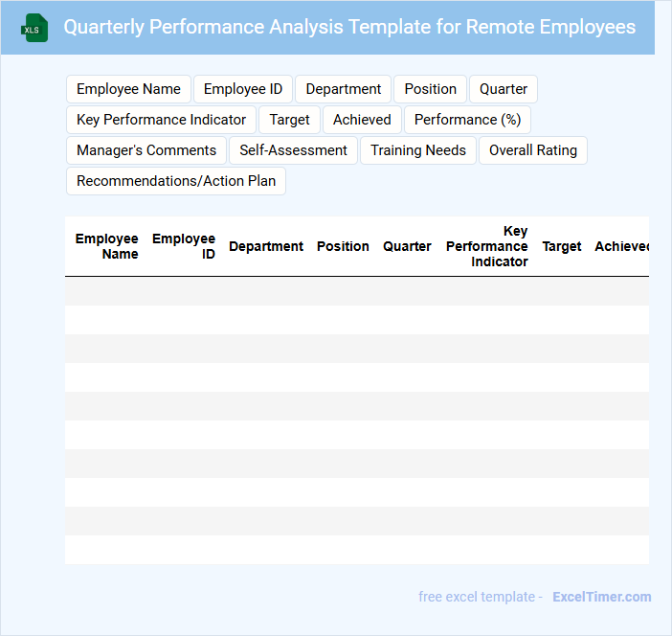
Task: Click the Training Needs tag
Action: [x=418, y=150]
